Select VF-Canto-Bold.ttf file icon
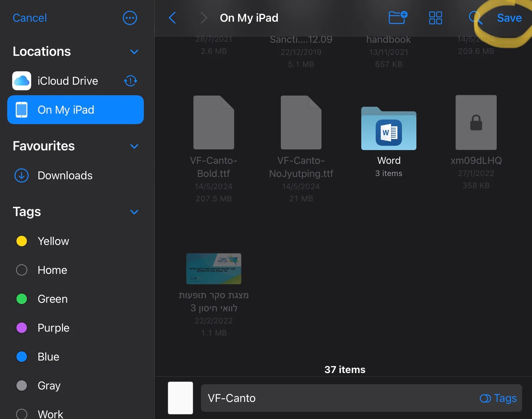Screen dimensions: 532x419 [214, 122]
